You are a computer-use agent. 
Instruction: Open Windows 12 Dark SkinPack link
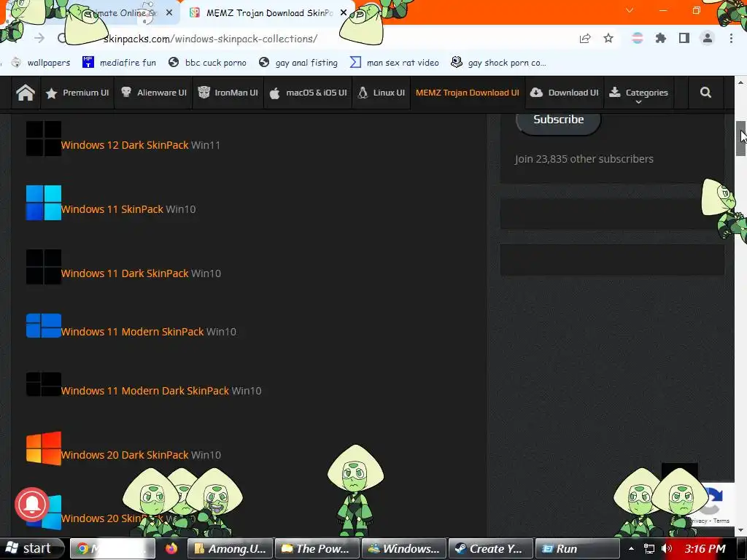coord(125,145)
